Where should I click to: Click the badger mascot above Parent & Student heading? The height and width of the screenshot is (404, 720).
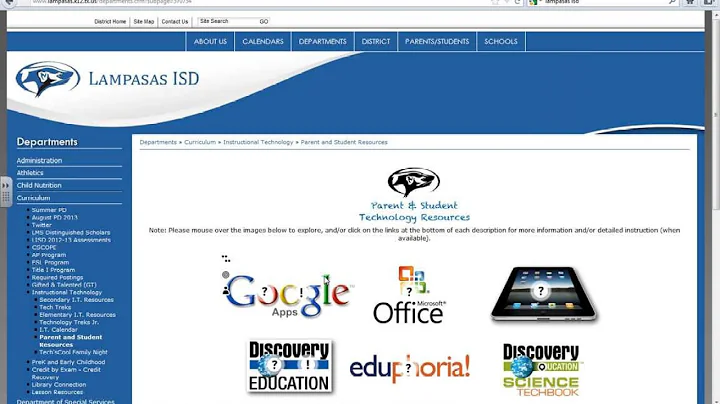(x=414, y=182)
